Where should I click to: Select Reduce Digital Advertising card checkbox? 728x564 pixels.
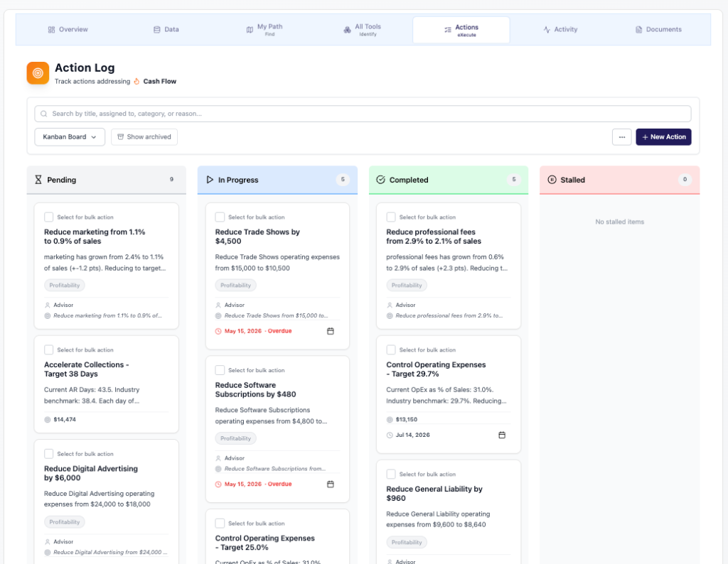click(48, 454)
